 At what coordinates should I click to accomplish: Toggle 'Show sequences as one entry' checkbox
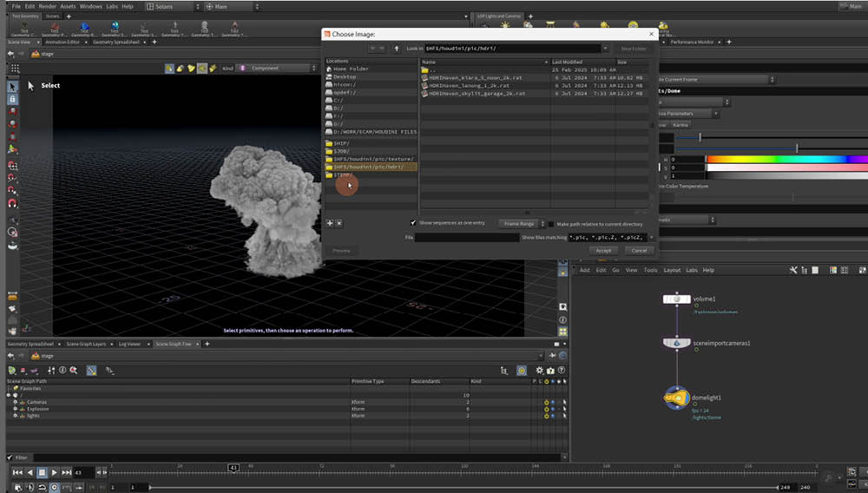413,223
